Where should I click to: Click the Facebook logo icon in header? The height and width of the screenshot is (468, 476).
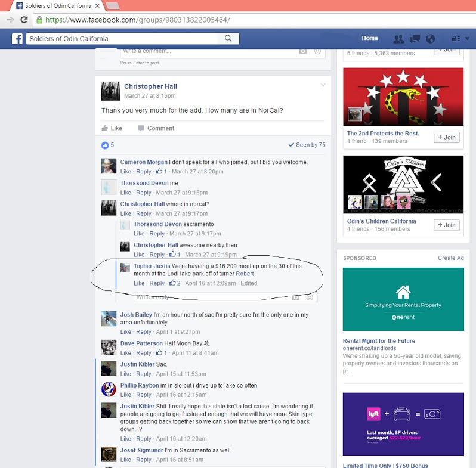pyautogui.click(x=18, y=39)
